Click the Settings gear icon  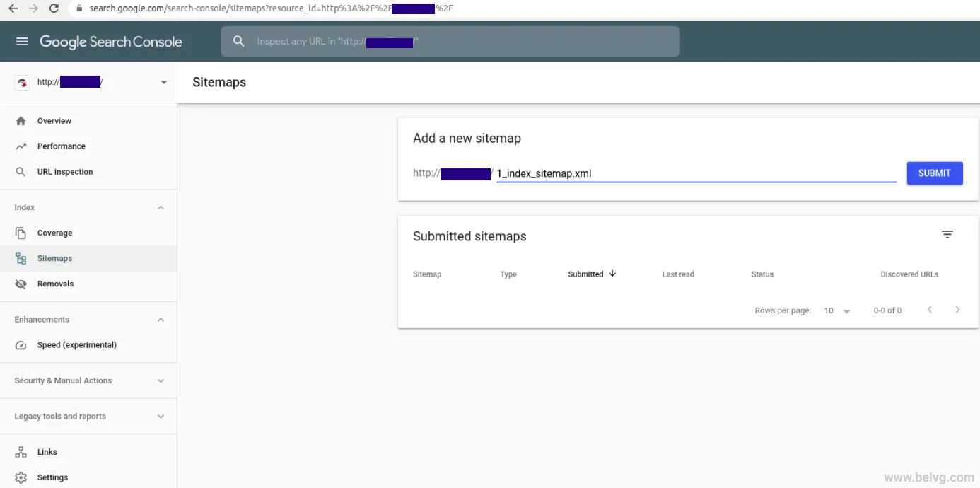click(x=21, y=477)
